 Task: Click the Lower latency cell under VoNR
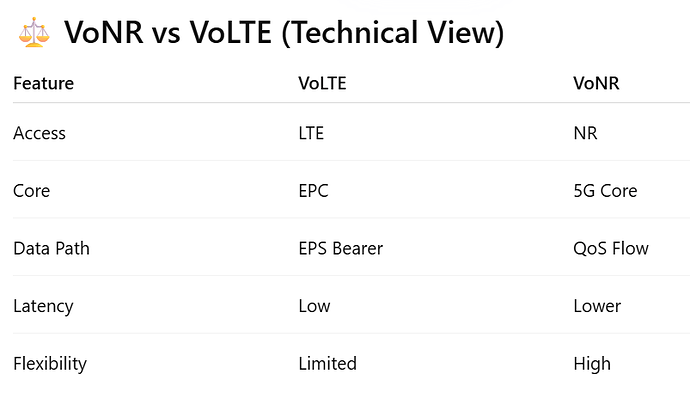(x=597, y=306)
